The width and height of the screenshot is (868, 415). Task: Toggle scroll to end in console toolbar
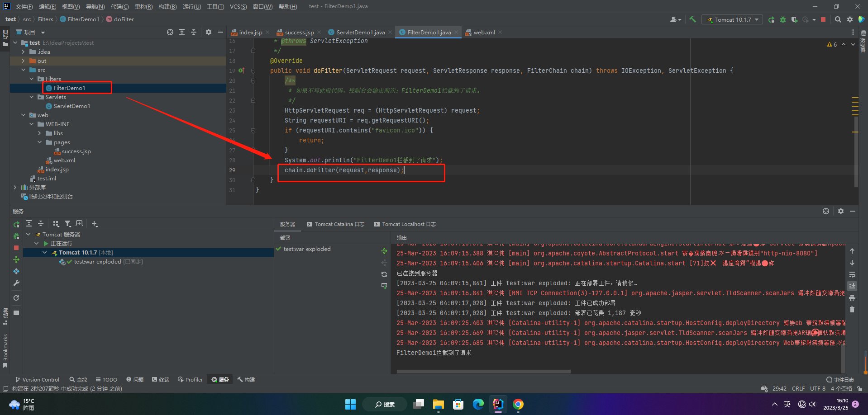pyautogui.click(x=852, y=286)
